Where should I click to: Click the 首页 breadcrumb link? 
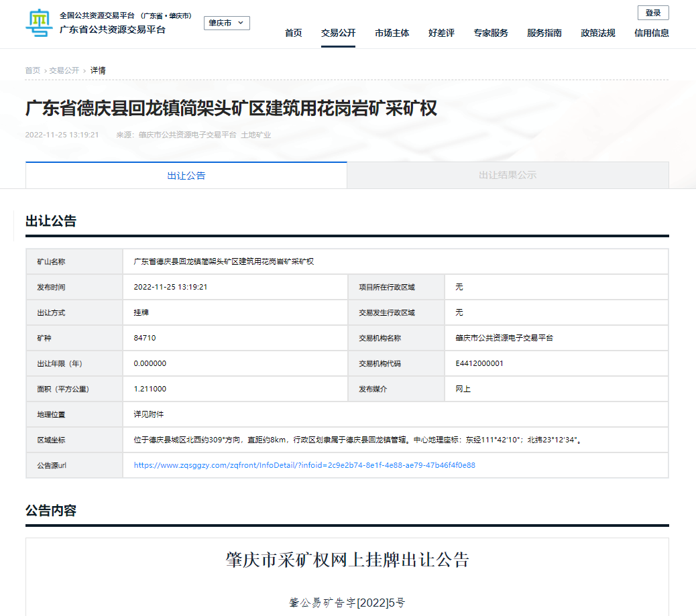[x=32, y=70]
